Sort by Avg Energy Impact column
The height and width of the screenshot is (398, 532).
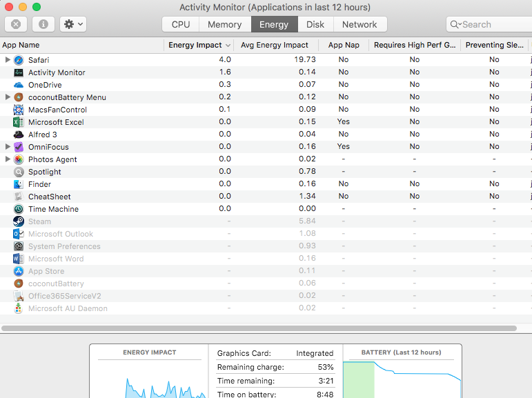coord(275,45)
